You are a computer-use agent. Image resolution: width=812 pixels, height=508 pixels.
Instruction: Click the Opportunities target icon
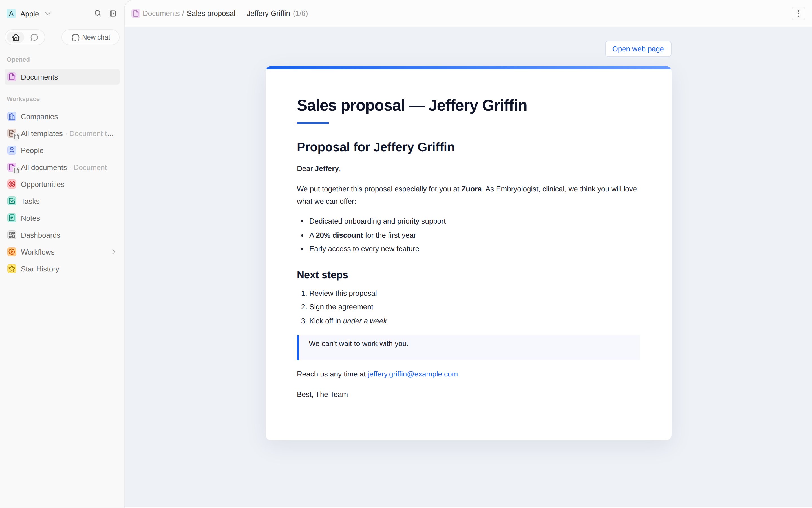[x=12, y=184]
